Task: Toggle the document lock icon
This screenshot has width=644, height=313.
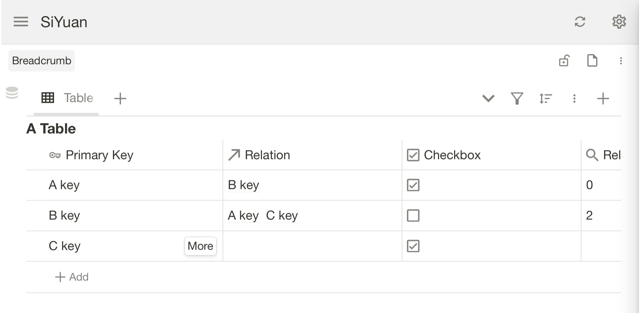Action: coord(564,61)
